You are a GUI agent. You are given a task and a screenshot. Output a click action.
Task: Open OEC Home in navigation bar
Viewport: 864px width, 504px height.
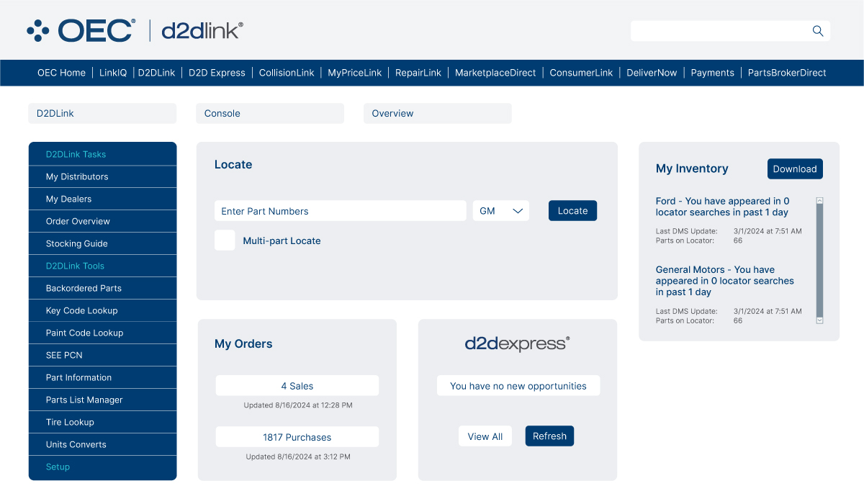point(61,73)
